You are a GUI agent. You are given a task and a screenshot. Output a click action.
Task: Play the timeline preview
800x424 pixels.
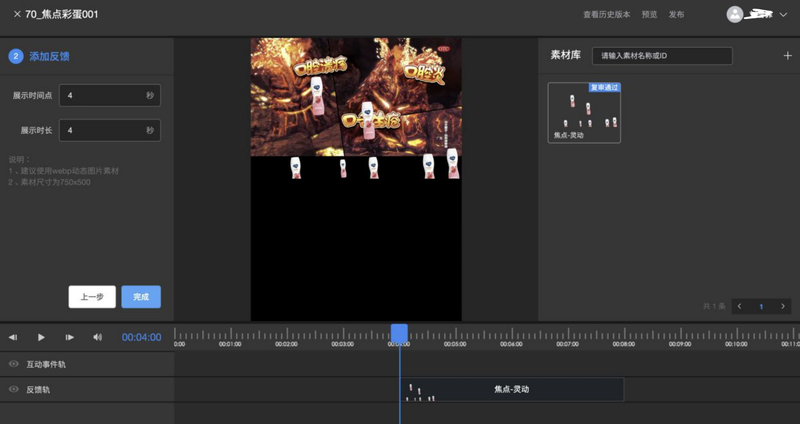(41, 337)
